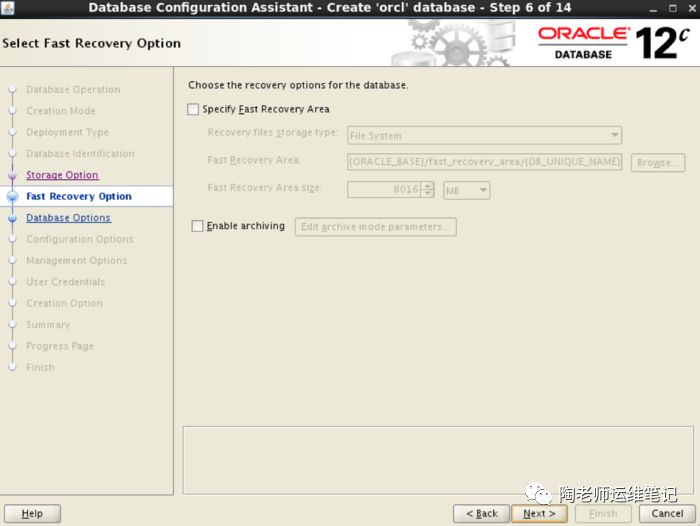The width and height of the screenshot is (700, 526).
Task: Tick the Enable archiving checkbox
Action: coord(197,226)
